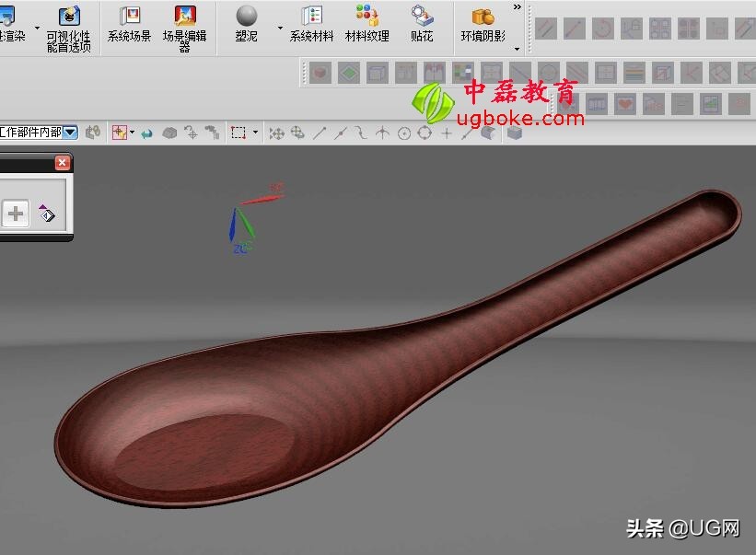
Task: Show hidden toolbar items via » chevron
Action: coord(517,7)
